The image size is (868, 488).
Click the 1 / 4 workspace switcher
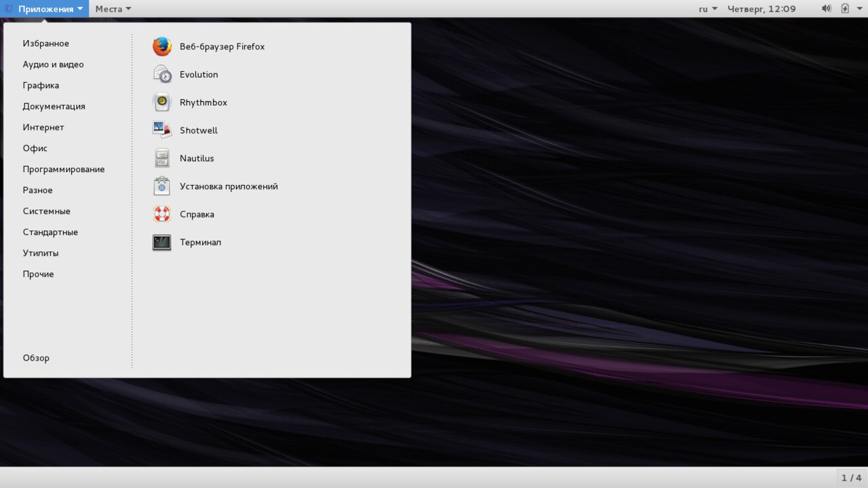point(851,478)
